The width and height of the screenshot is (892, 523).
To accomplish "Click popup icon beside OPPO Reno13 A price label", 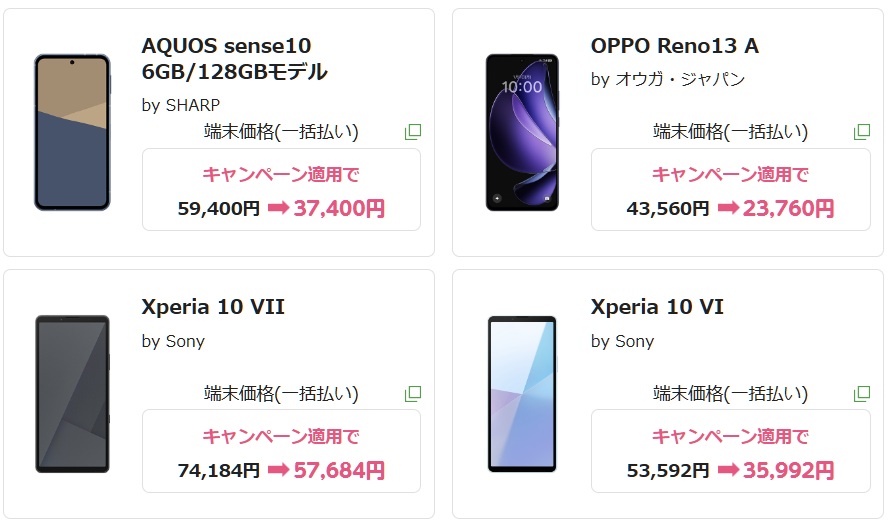I will 861,132.
